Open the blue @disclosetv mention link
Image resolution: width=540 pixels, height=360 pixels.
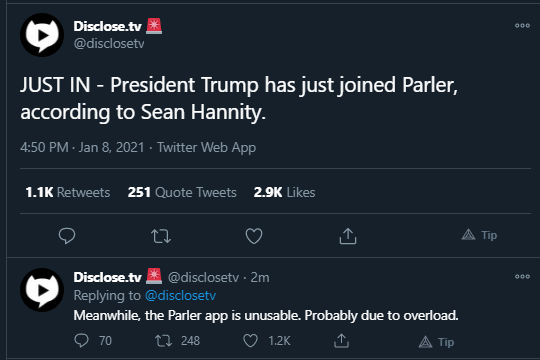point(180,296)
